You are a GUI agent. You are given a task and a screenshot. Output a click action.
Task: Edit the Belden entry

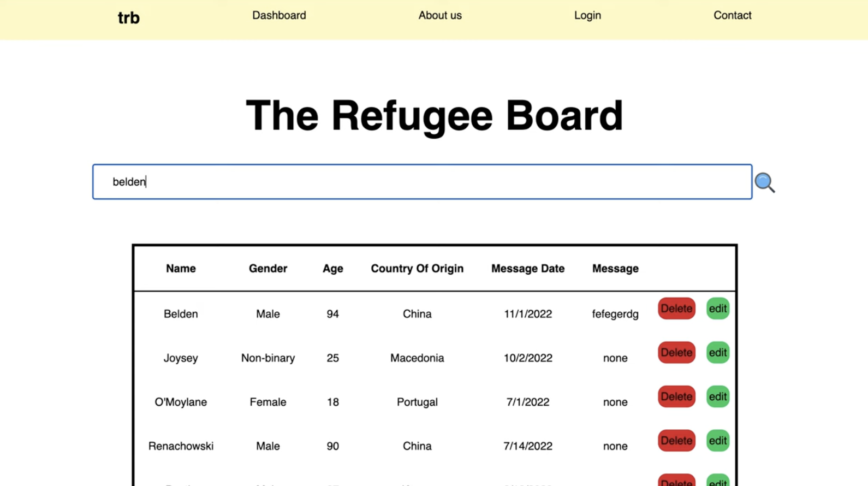pos(717,309)
